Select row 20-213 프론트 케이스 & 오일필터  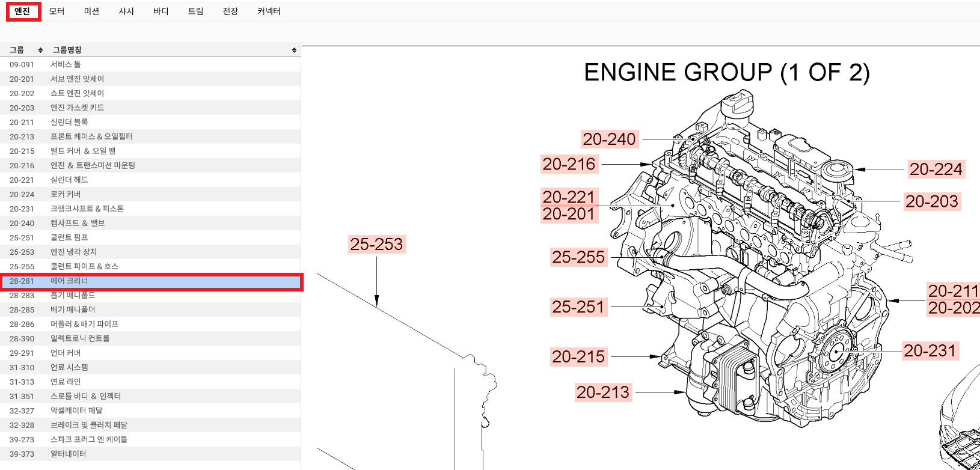[150, 136]
